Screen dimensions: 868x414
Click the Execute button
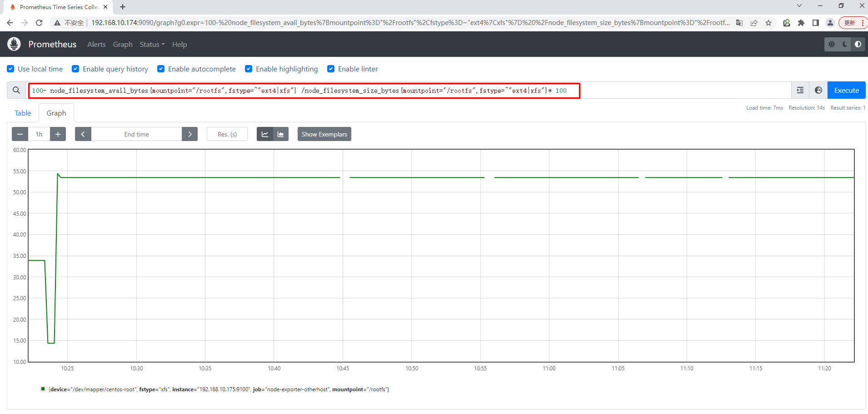pyautogui.click(x=846, y=90)
